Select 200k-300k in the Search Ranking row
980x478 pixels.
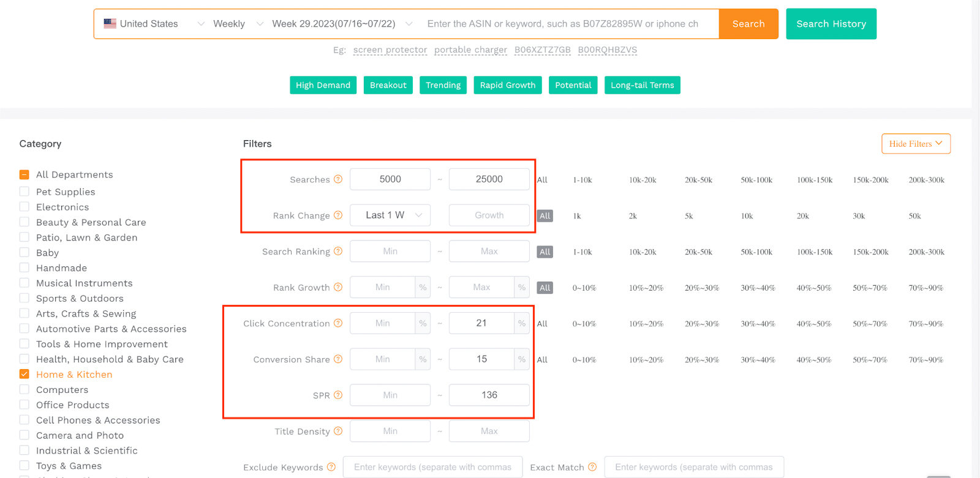click(x=927, y=252)
